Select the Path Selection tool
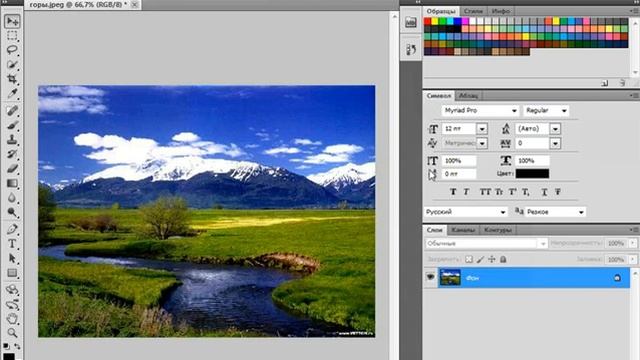640x360 pixels. point(12,258)
